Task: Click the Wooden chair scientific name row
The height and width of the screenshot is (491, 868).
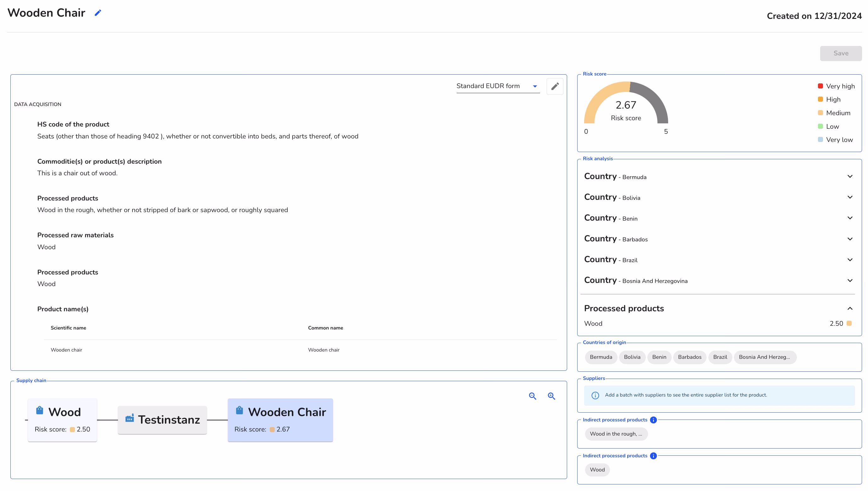Action: [66, 350]
